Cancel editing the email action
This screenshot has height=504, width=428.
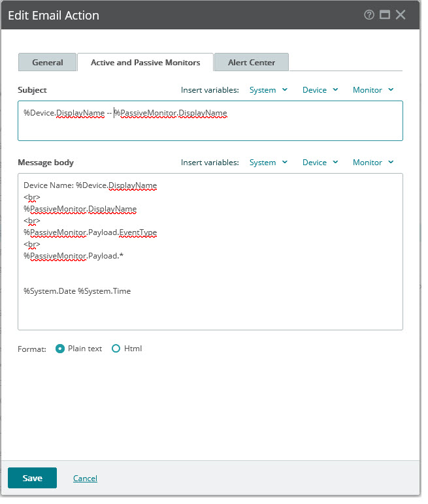pyautogui.click(x=85, y=479)
